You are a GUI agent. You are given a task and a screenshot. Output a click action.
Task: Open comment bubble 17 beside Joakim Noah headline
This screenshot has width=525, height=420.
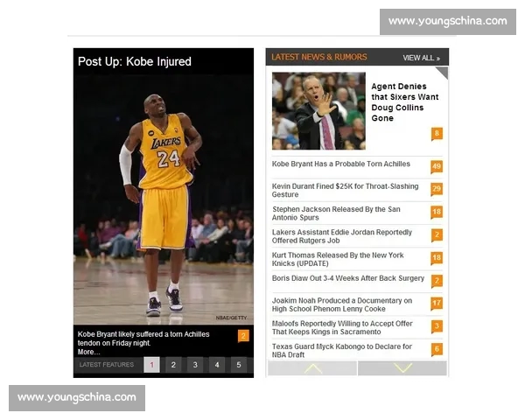(x=437, y=304)
